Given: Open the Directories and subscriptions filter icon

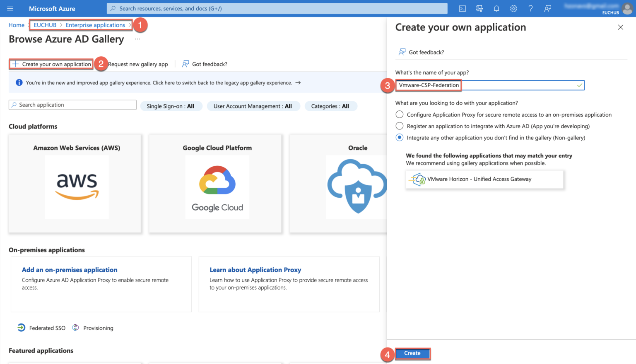Looking at the screenshot, I should point(479,8).
